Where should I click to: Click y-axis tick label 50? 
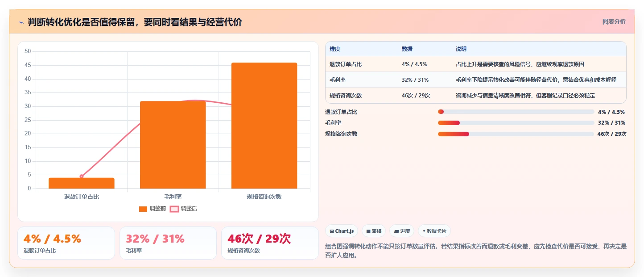(28, 51)
